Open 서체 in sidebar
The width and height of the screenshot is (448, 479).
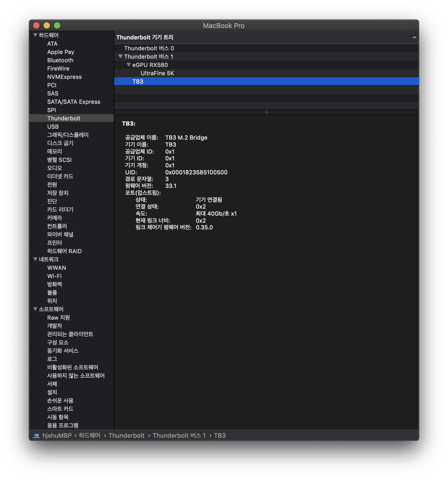[x=52, y=384]
